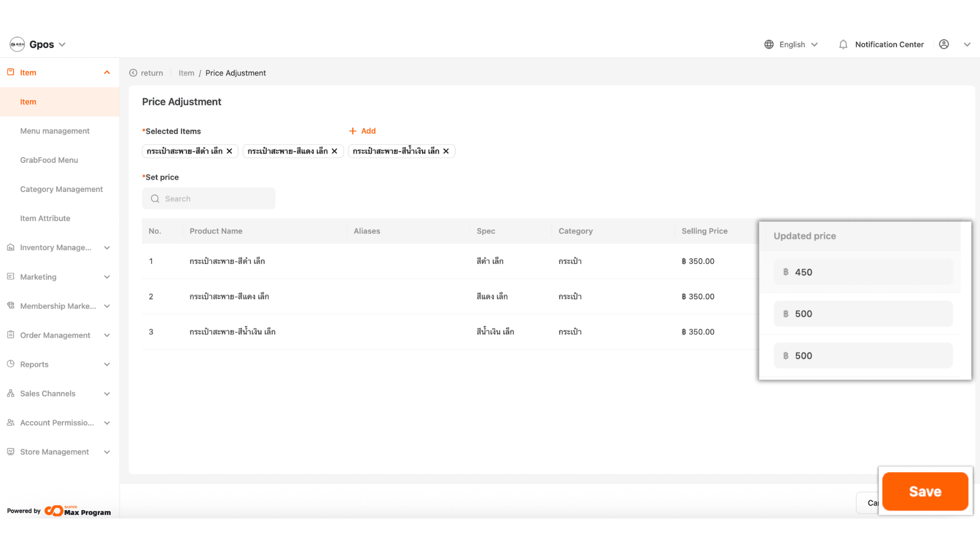Remove the กระเป๋าสะพาย-สีแดง เล็ก item tag

click(335, 151)
